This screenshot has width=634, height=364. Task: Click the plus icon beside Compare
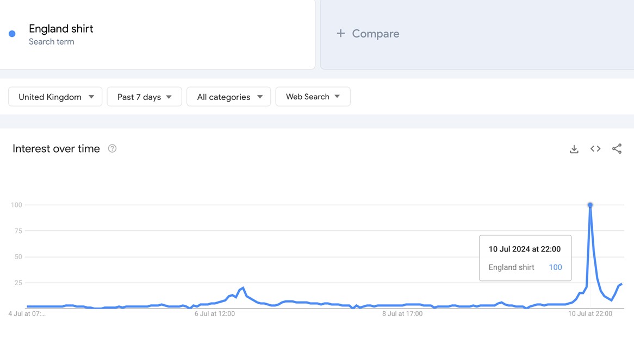(x=340, y=34)
